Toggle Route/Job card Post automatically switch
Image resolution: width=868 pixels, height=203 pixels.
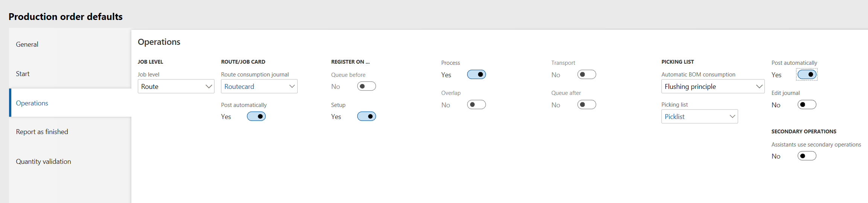coord(256,116)
